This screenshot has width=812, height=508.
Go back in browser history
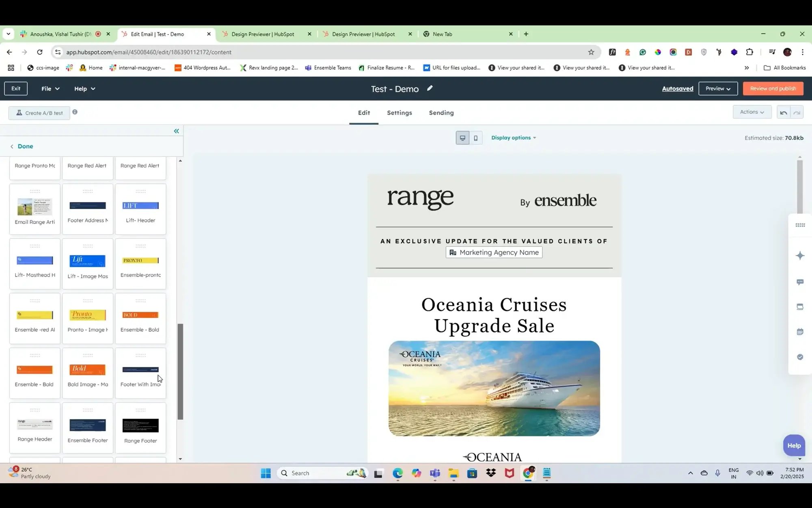(9, 52)
